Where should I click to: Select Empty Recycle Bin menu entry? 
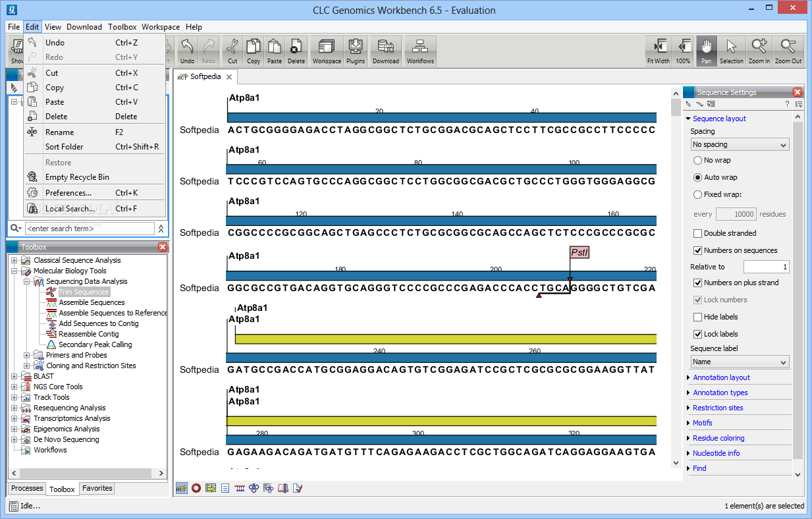(94, 177)
